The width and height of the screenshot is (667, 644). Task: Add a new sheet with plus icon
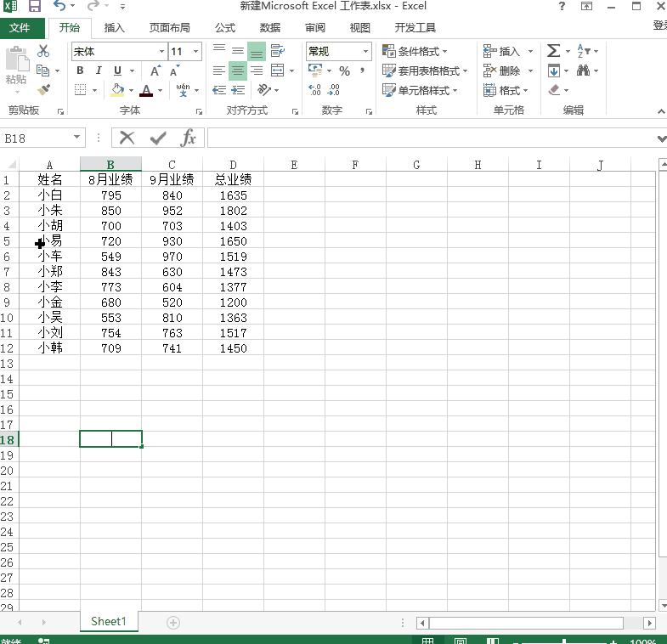pos(173,623)
